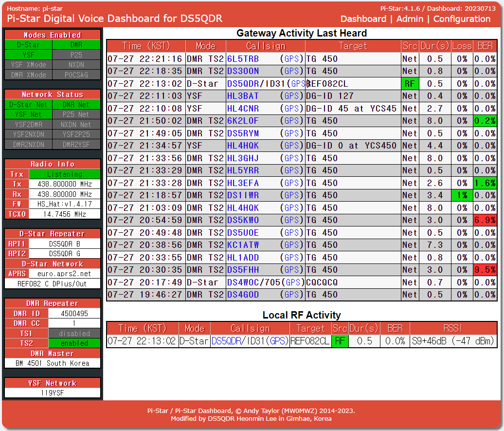Image resolution: width=504 pixels, height=431 pixels.
Task: Open DS5QDR callsign in Gateway Activity table
Action: coord(243,84)
